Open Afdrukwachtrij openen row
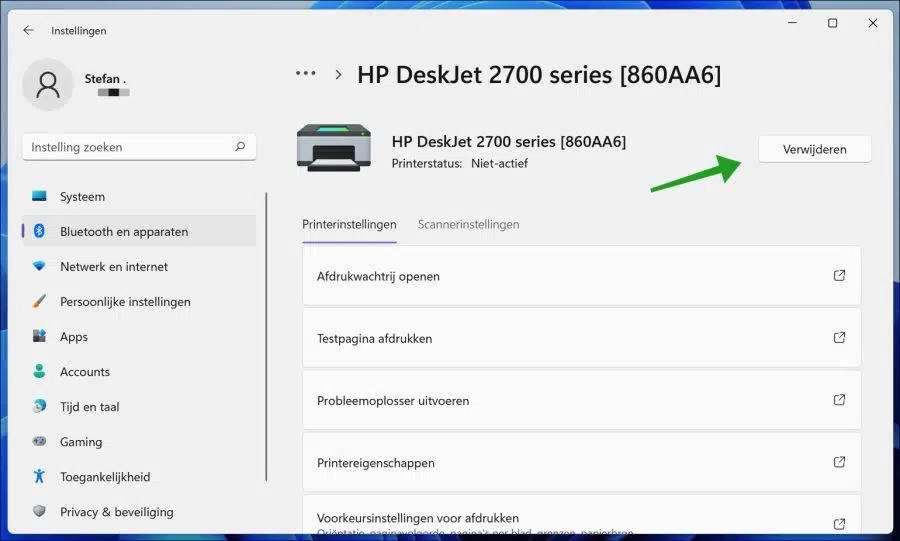The image size is (900, 541). tap(581, 276)
